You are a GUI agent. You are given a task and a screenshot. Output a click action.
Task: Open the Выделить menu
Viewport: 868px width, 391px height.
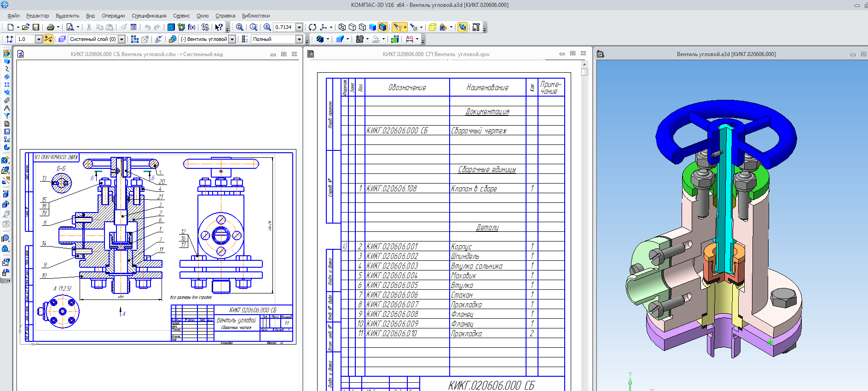pos(67,16)
